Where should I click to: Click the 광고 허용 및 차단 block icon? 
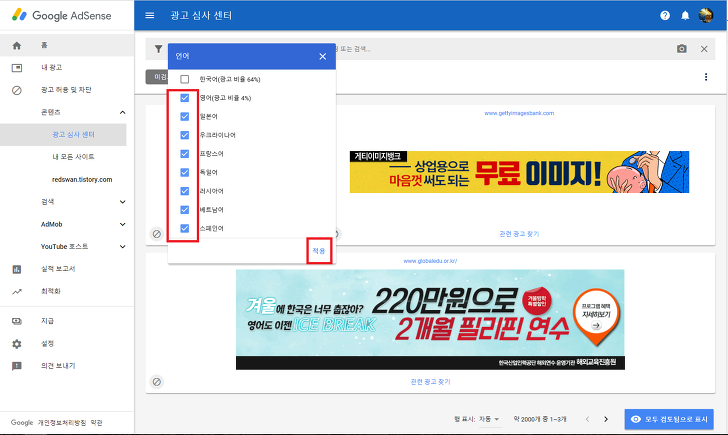[17, 90]
